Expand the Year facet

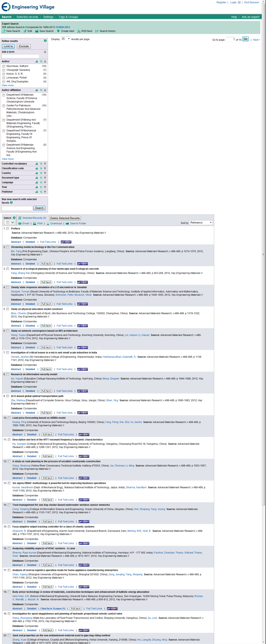coord(45,187)
